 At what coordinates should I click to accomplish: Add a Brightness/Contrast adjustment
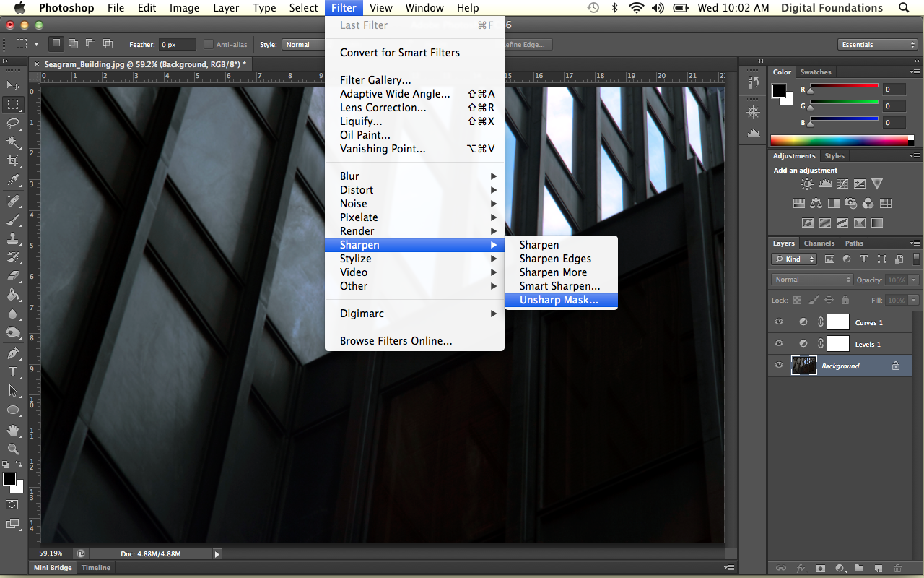click(x=807, y=184)
